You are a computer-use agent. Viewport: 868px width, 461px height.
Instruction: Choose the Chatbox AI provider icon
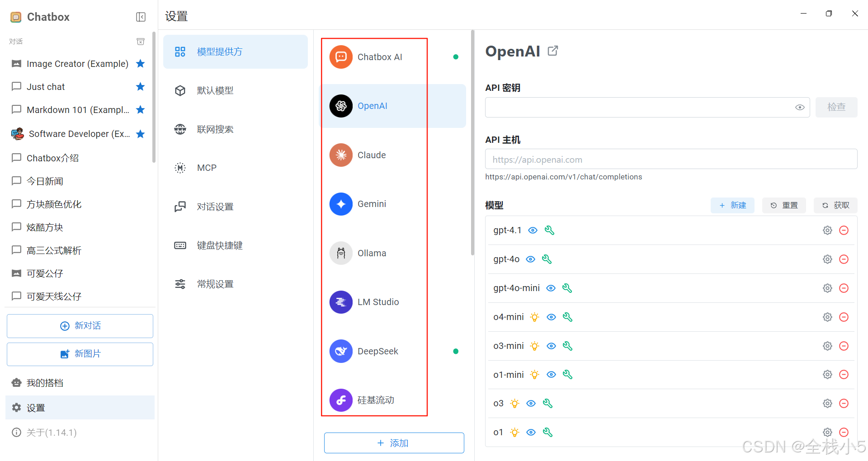[341, 57]
